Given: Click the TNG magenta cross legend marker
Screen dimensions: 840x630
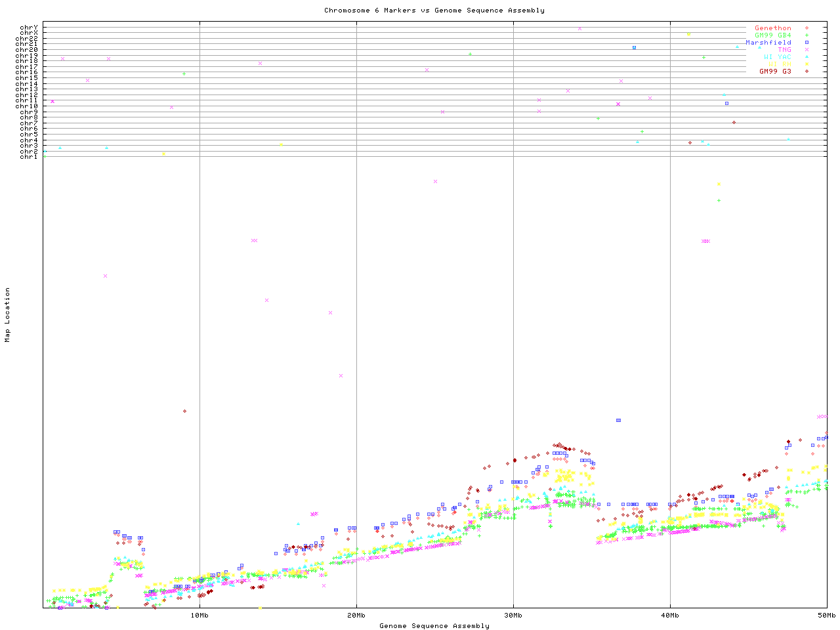Looking at the screenshot, I should 807,50.
